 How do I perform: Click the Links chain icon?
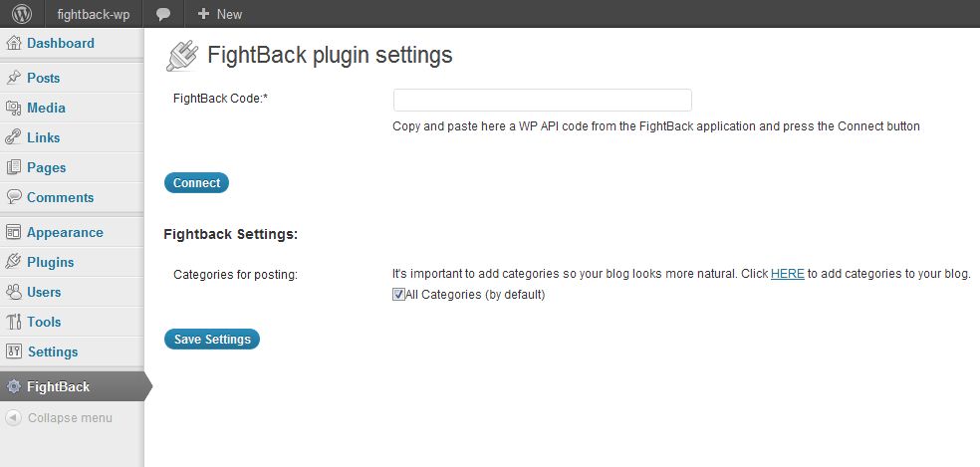(x=13, y=137)
